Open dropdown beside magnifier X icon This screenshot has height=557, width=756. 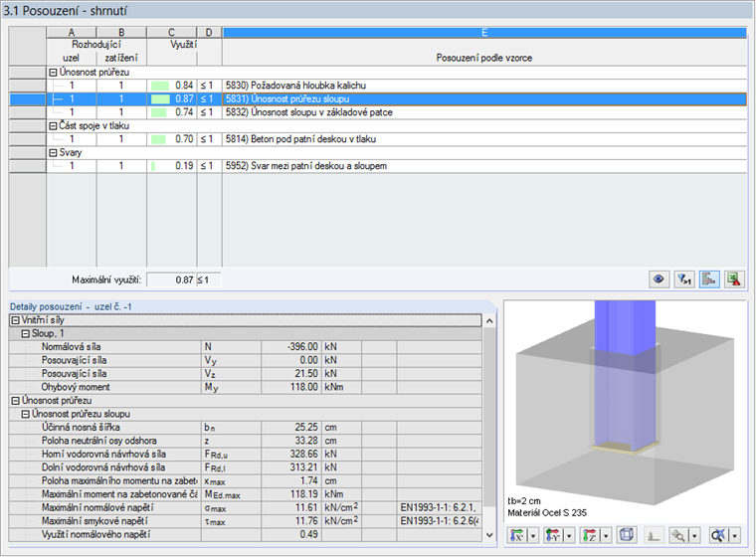735,535
